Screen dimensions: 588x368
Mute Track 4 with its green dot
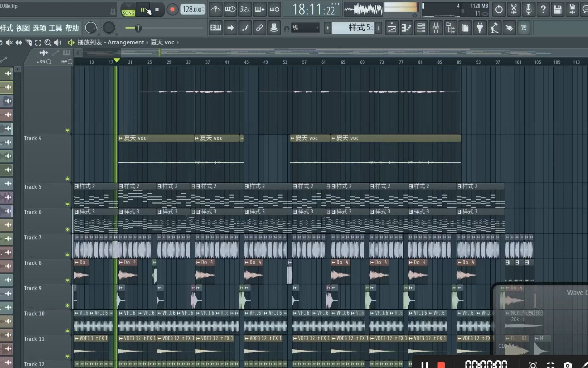[67, 179]
